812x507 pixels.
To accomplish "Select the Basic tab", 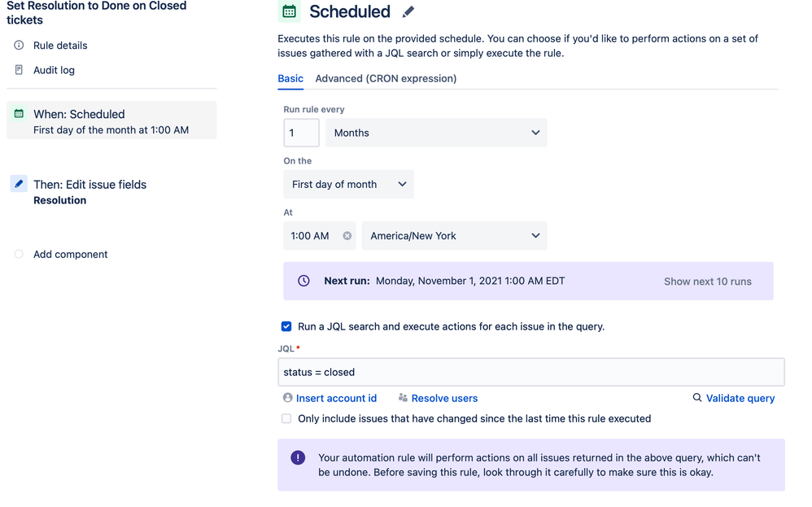I will click(290, 78).
